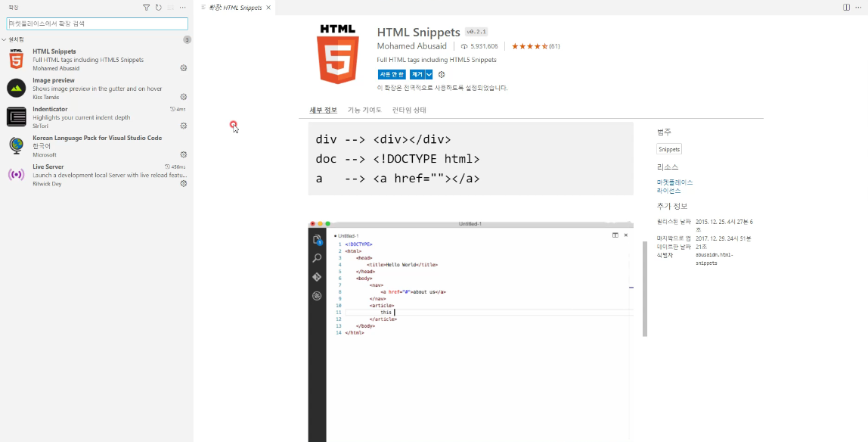This screenshot has width=868, height=442.
Task: Click the installed count badge showing 5
Action: [x=188, y=39]
